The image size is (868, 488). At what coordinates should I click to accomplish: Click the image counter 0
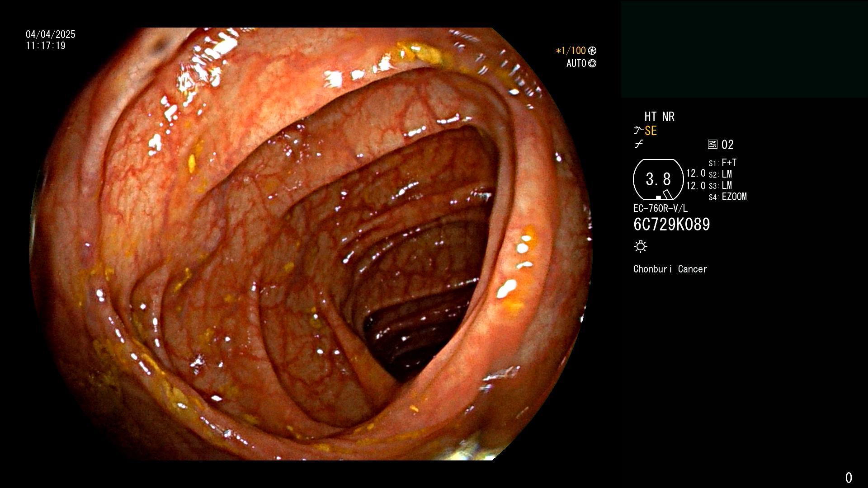(x=849, y=478)
